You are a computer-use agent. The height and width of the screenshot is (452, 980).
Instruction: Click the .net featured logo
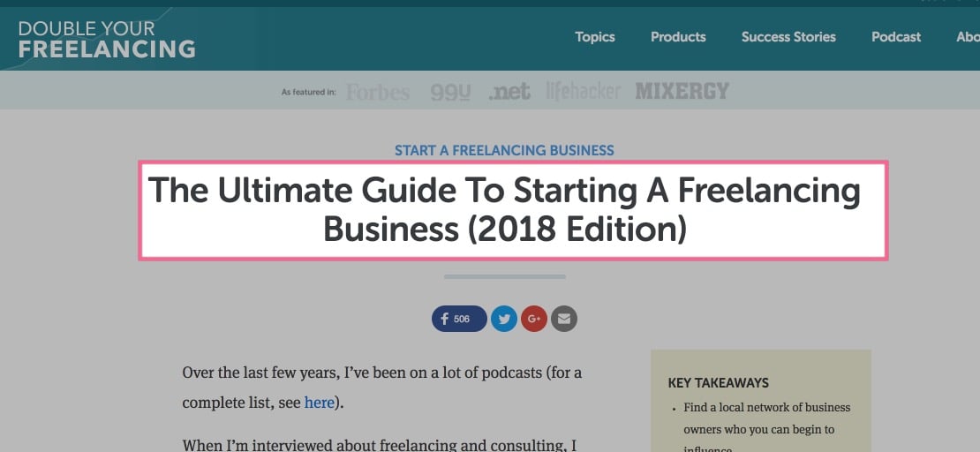tap(509, 92)
